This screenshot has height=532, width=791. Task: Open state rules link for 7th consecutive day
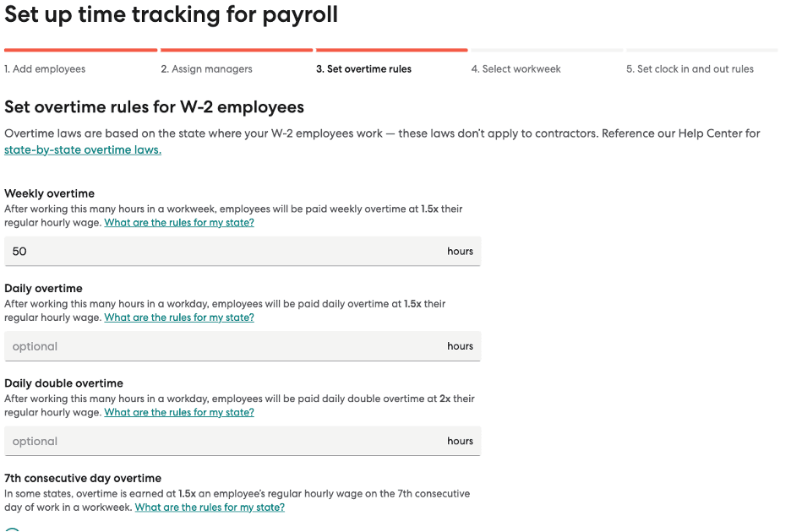tap(210, 508)
